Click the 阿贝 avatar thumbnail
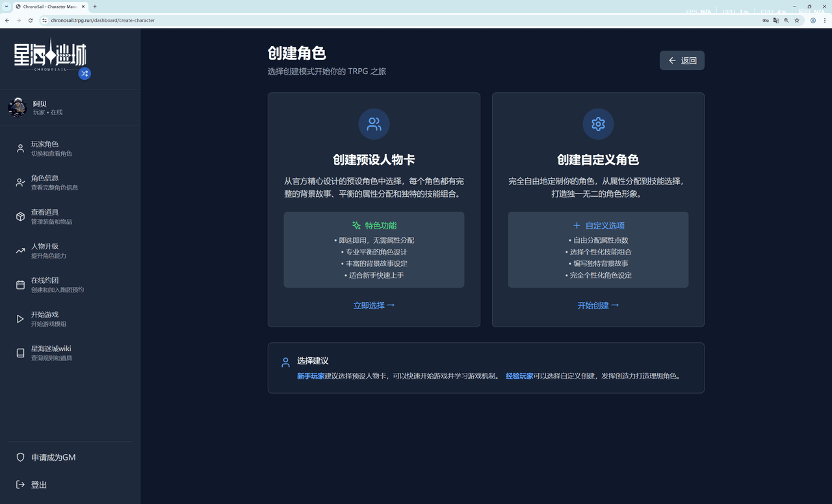Image resolution: width=832 pixels, height=504 pixels. (17, 107)
